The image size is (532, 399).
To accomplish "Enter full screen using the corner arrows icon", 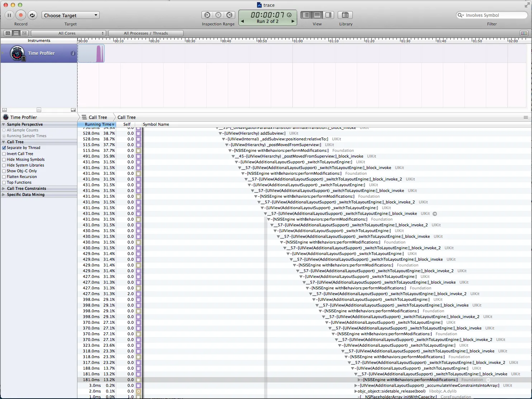I will (526, 5).
